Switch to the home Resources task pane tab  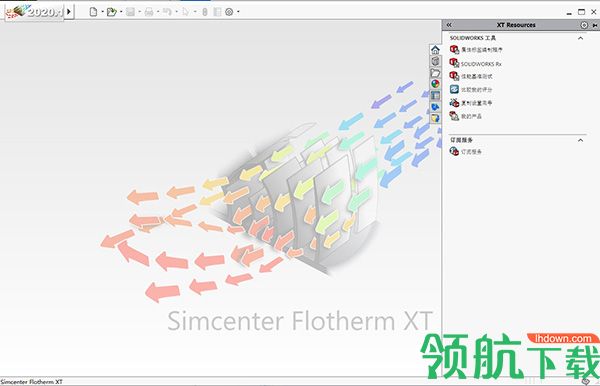[435, 50]
